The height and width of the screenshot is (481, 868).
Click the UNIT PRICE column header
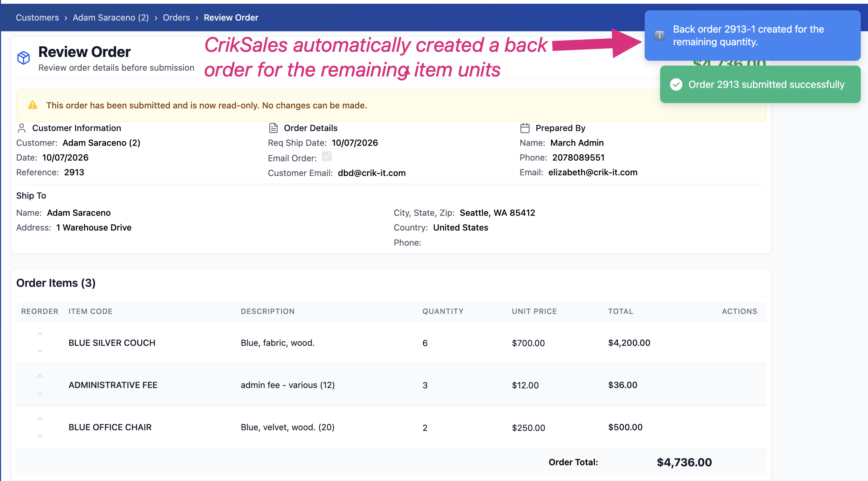tap(534, 311)
